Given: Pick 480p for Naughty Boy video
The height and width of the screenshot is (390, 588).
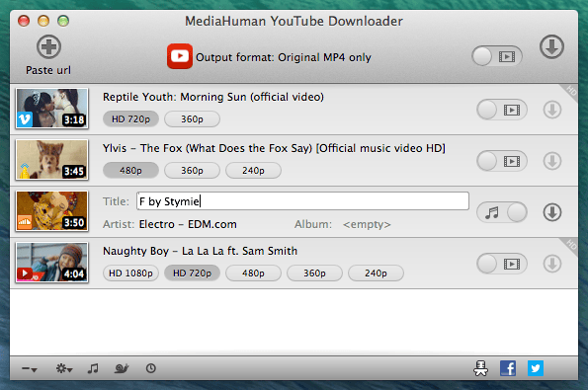Looking at the screenshot, I should pos(253,273).
